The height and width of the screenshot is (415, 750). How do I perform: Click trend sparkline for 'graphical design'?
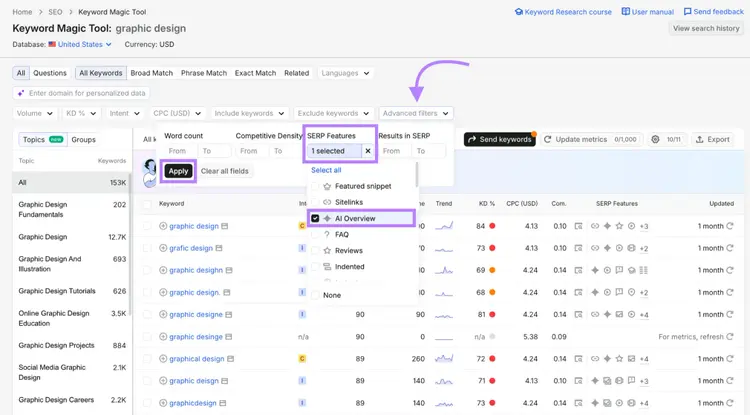coord(444,359)
